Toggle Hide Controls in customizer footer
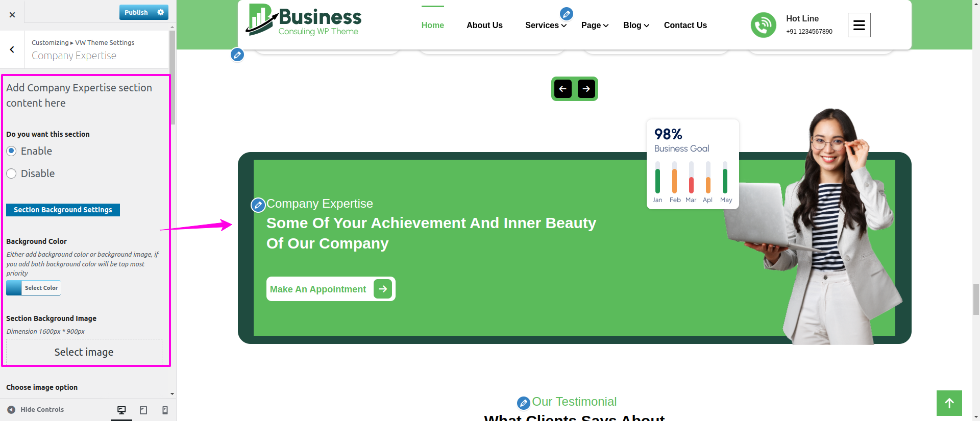This screenshot has height=421, width=980. 36,410
